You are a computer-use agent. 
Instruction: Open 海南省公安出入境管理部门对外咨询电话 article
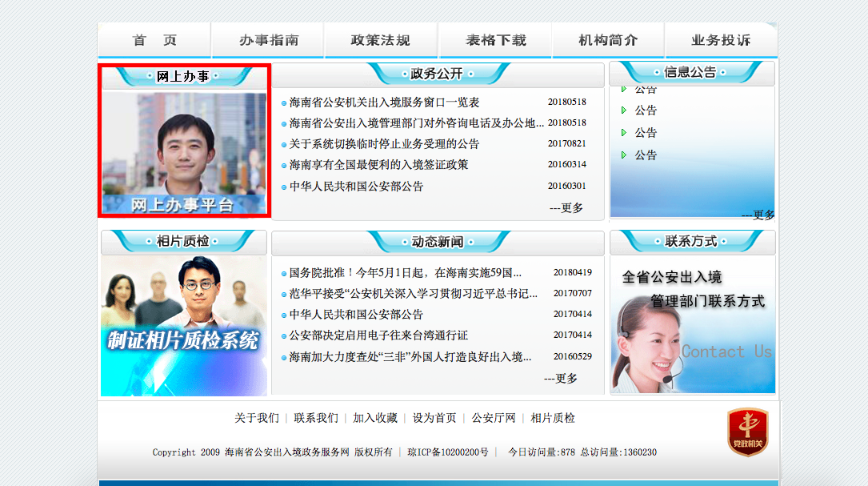[416, 123]
